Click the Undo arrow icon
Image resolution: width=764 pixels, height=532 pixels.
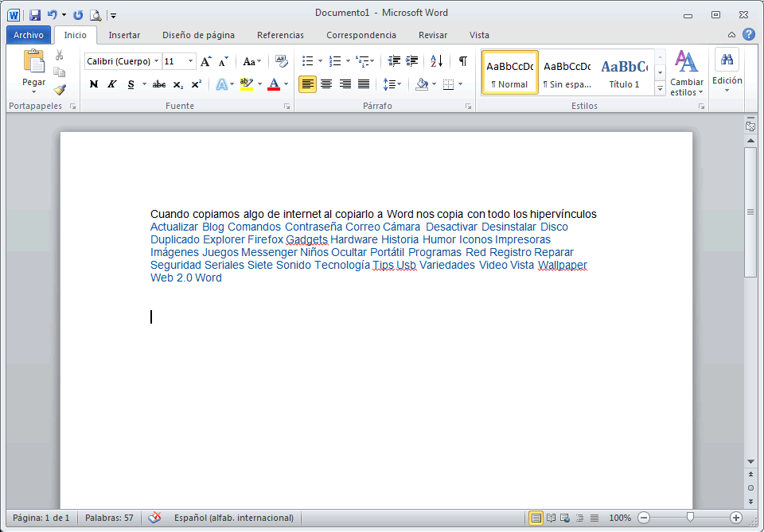tap(53, 15)
